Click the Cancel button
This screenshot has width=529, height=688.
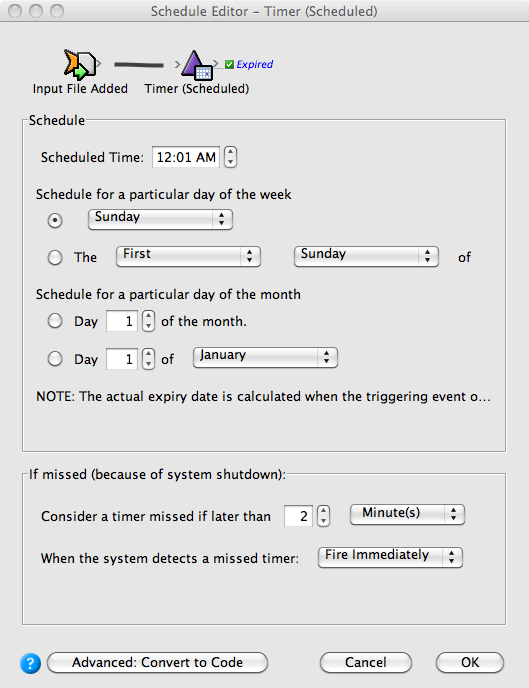[366, 663]
